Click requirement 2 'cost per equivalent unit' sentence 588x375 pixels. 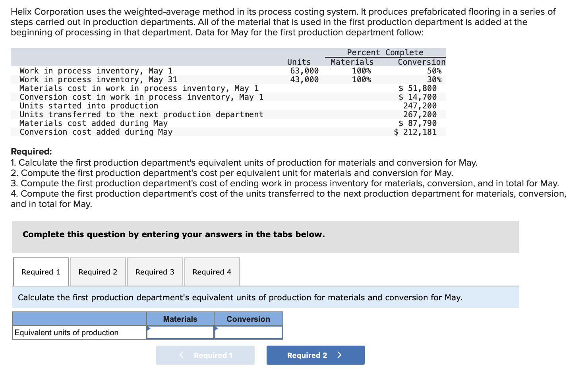pos(232,173)
